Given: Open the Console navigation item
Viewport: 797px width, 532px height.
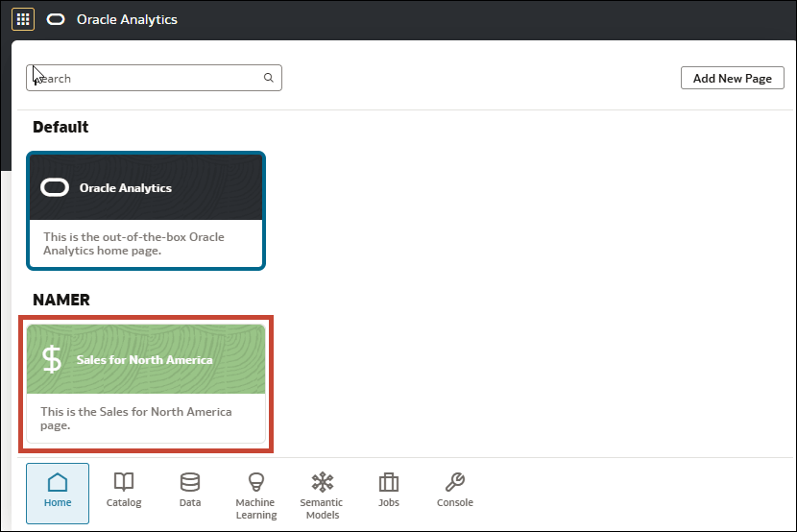Looking at the screenshot, I should [455, 490].
